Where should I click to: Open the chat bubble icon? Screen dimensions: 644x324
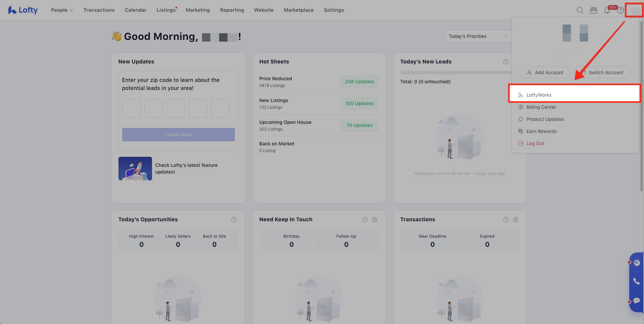(636, 300)
